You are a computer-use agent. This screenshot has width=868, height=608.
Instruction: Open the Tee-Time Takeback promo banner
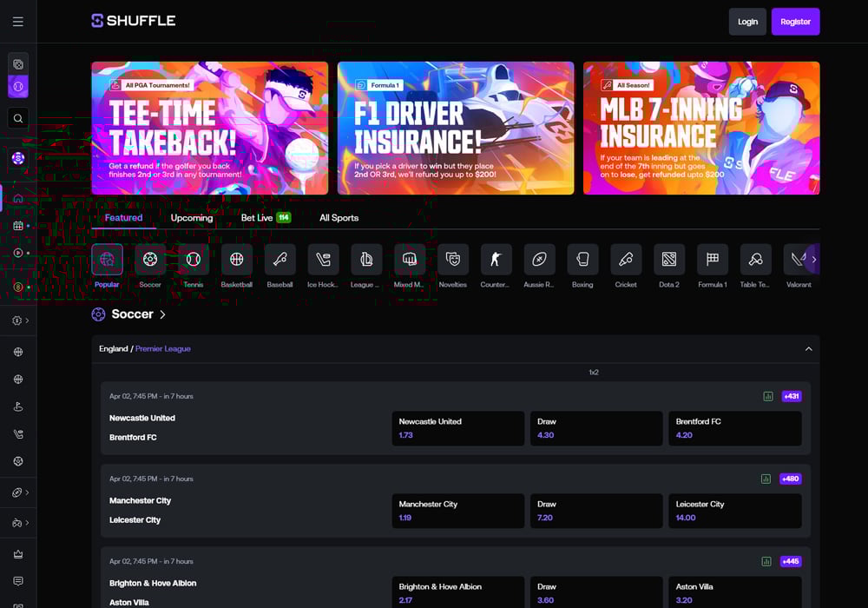click(x=210, y=128)
